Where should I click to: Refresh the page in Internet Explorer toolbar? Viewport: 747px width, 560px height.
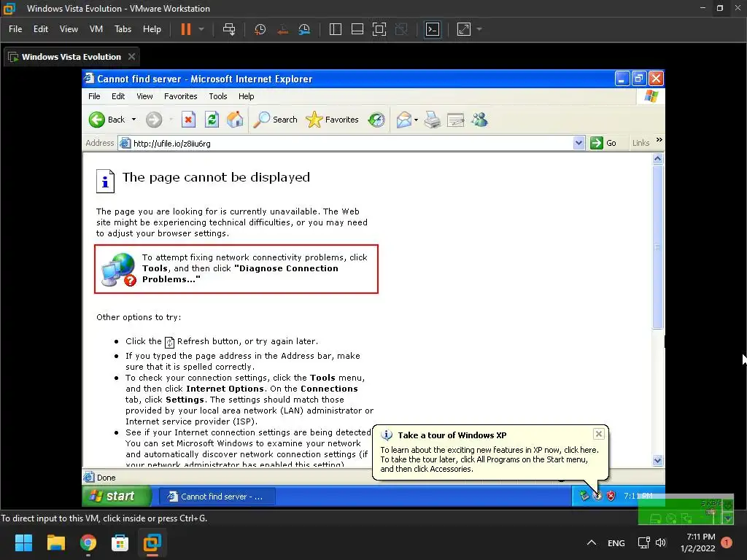(212, 120)
